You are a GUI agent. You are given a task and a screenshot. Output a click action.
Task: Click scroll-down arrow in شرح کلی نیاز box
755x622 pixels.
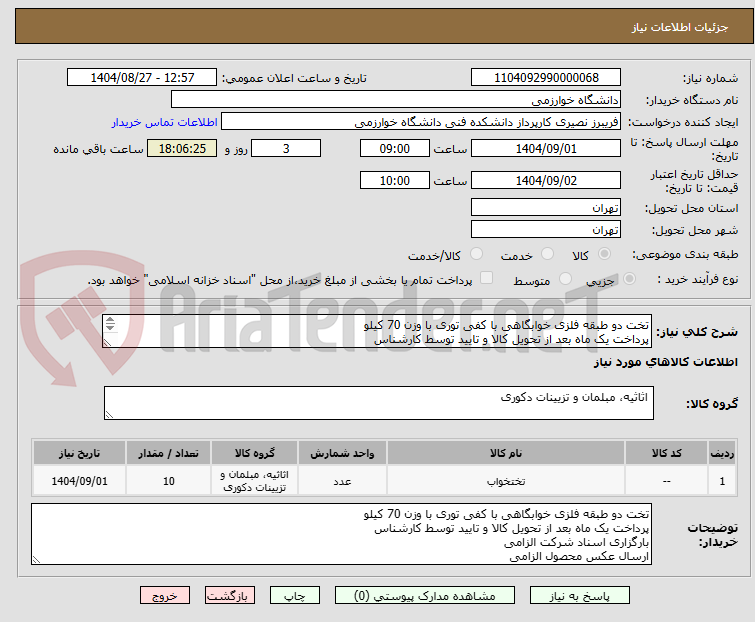point(110,327)
